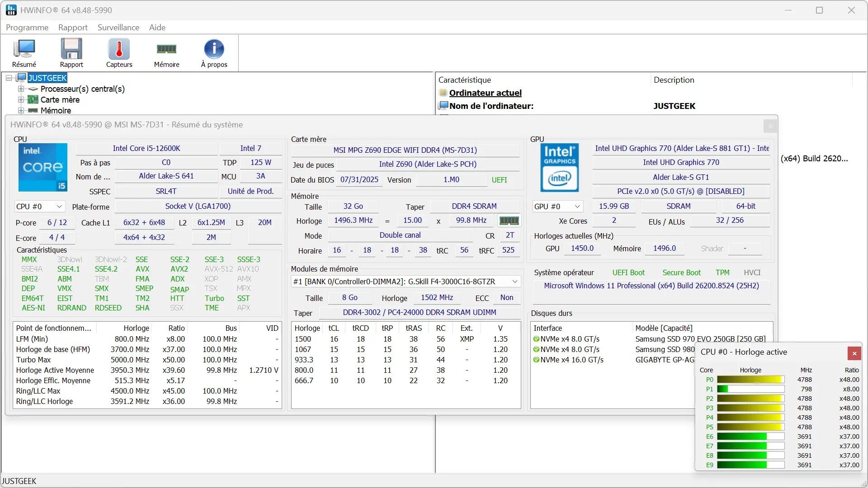The height and width of the screenshot is (488, 868).
Task: Click the Processeur(s) central(s) chip icon
Action: click(x=33, y=89)
